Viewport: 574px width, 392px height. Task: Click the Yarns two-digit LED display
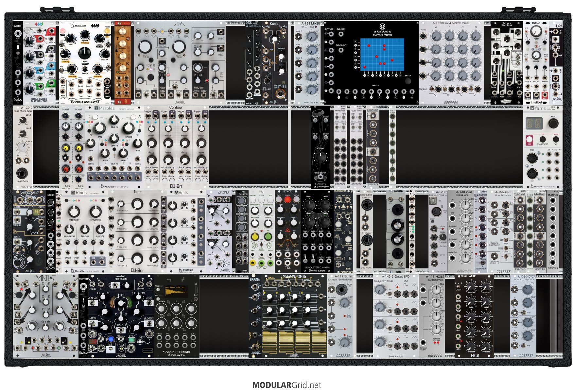pyautogui.click(x=534, y=124)
